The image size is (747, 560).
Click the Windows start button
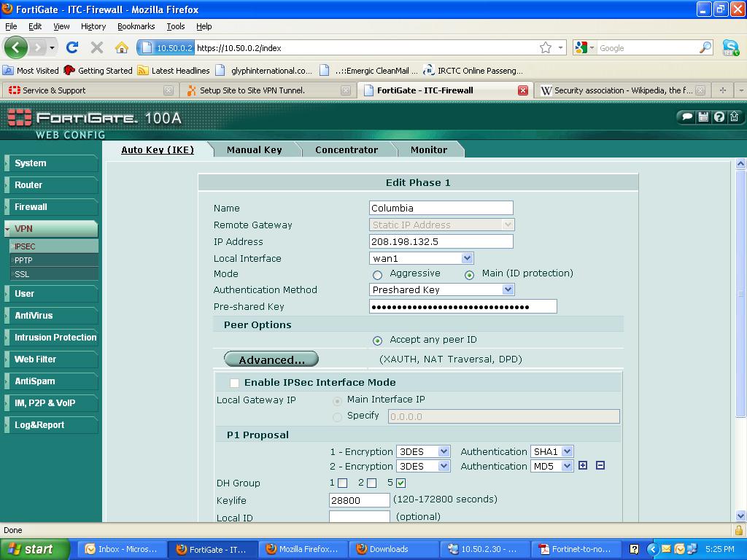[x=35, y=549]
